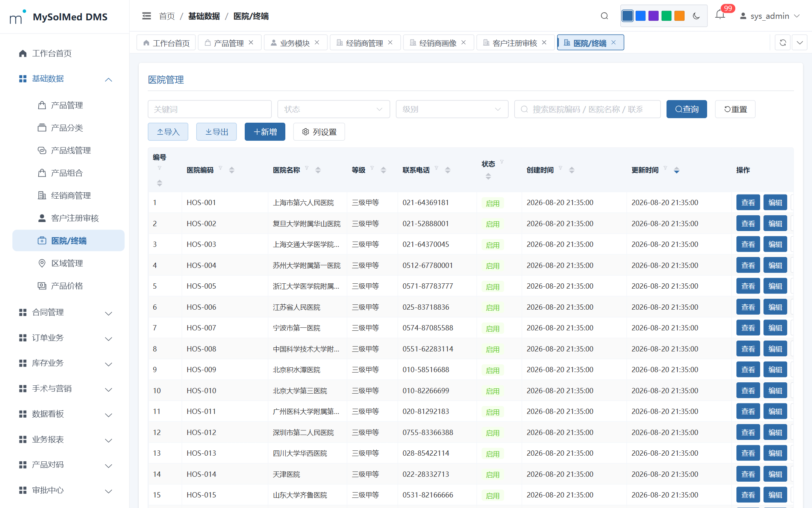Focus the 关键词 input field

tap(210, 109)
